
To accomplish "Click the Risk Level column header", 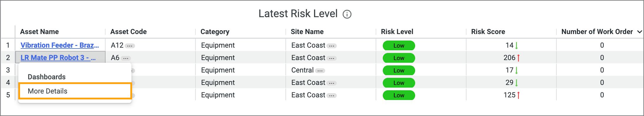I will (397, 32).
